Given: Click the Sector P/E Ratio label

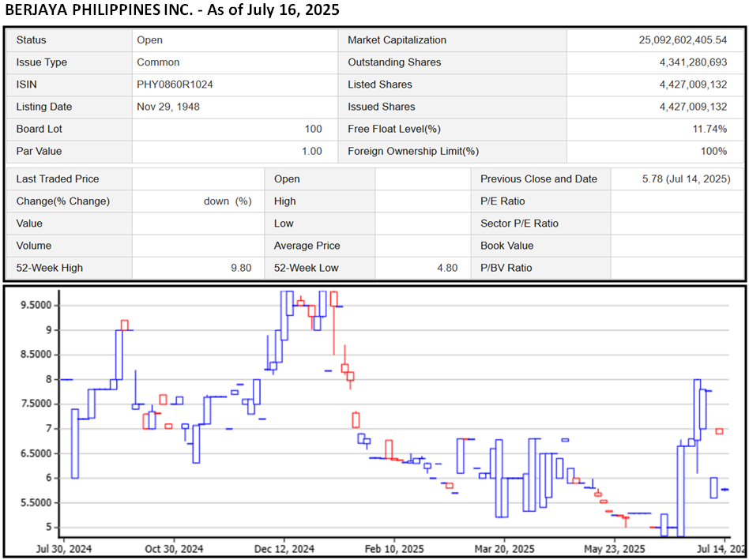Looking at the screenshot, I should [519, 224].
